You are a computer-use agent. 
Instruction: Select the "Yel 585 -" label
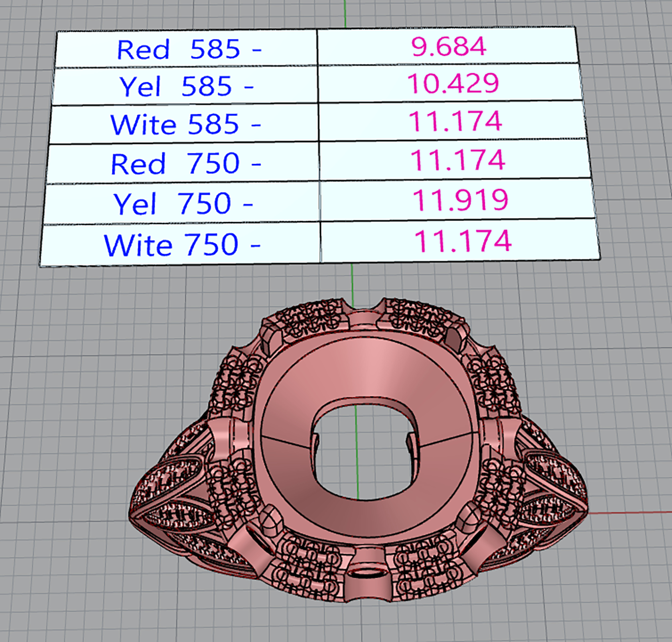coord(187,86)
